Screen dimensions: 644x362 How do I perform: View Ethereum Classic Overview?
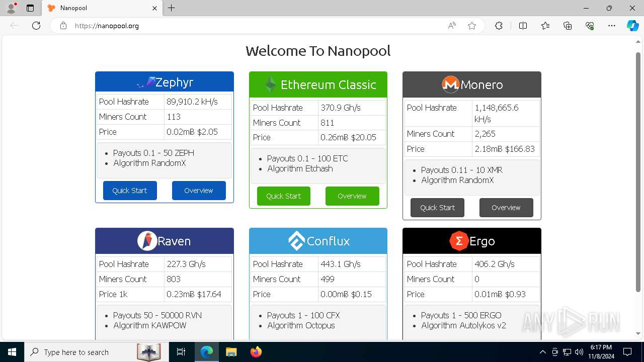click(x=352, y=196)
